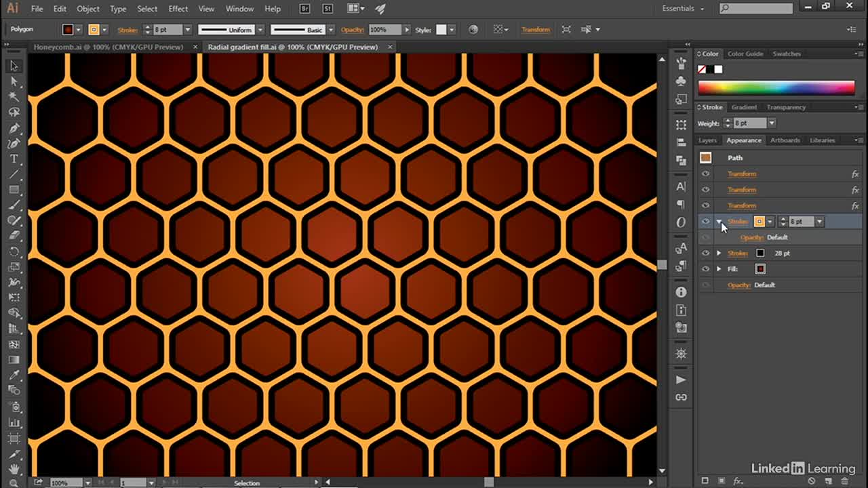
Task: Open stroke weight dropdown in control bar
Action: (187, 30)
